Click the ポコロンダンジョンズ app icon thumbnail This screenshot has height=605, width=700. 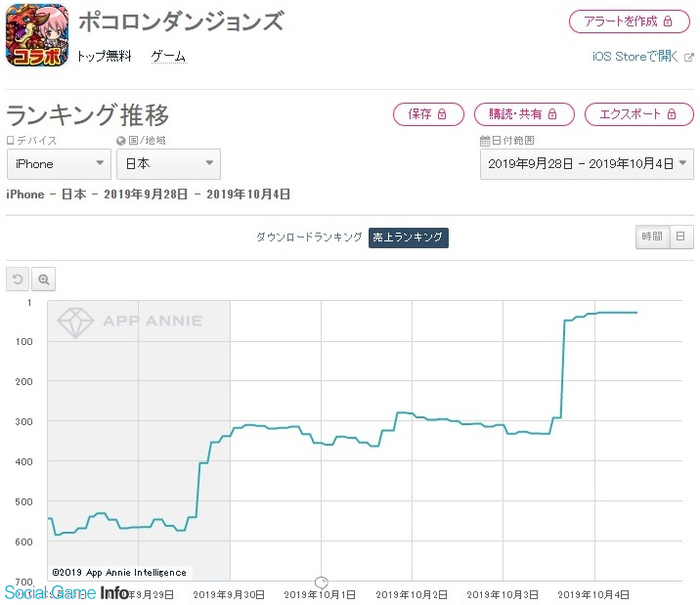[37, 34]
